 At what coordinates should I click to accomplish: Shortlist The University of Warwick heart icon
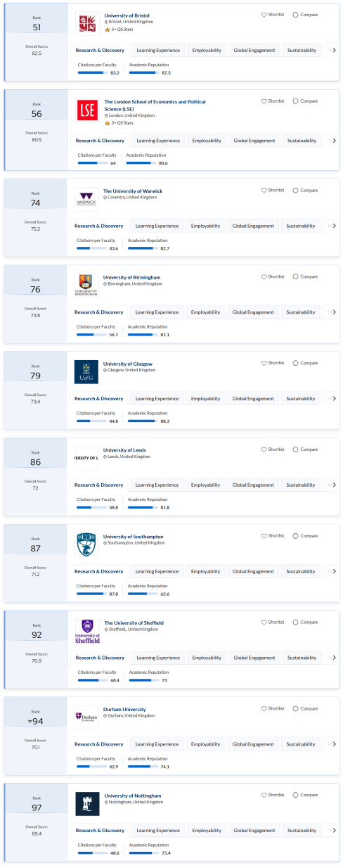point(264,190)
